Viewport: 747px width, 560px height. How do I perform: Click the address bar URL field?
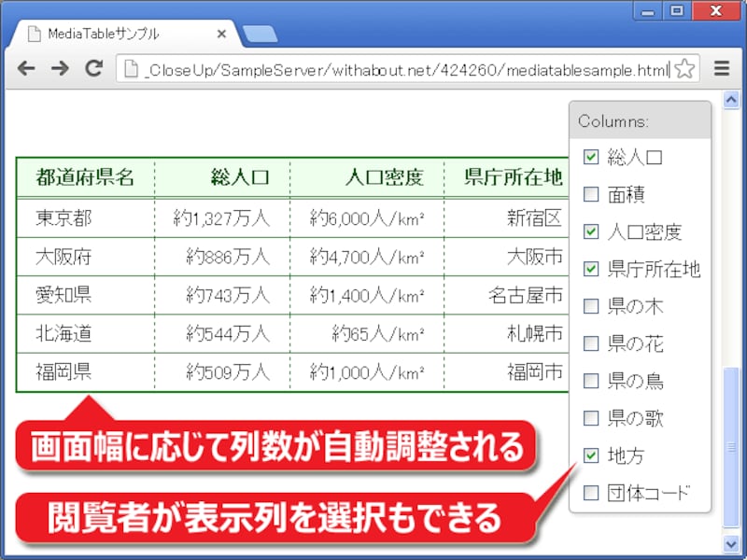(407, 69)
